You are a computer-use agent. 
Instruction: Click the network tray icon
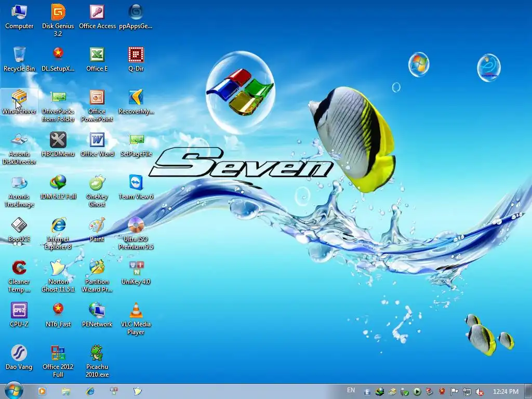467,392
